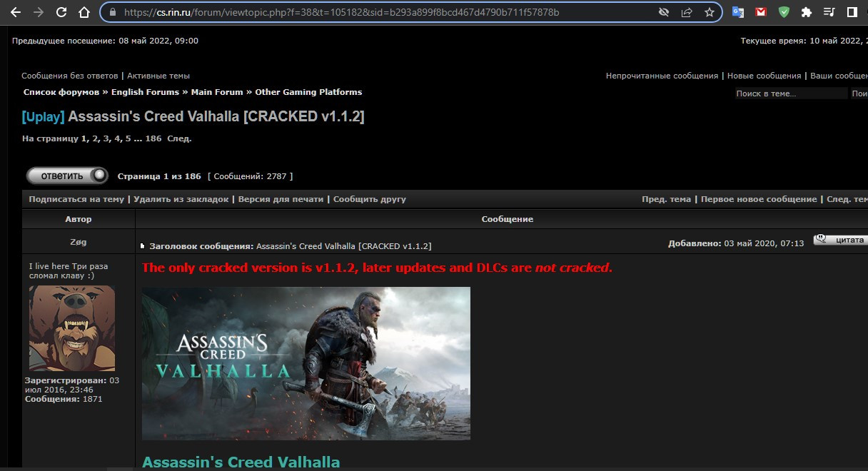Go to page 186 of the topic
868x471 pixels.
pyautogui.click(x=153, y=138)
